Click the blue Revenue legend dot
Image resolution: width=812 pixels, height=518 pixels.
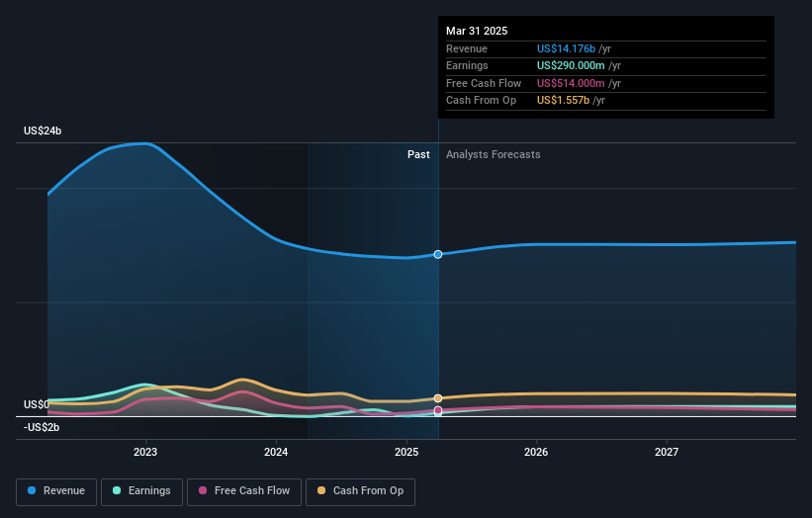point(32,490)
